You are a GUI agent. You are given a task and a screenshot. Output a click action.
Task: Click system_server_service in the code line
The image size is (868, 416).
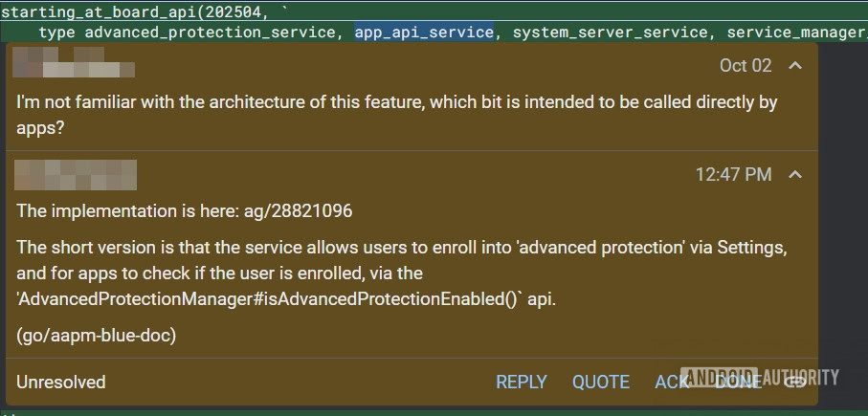[x=611, y=33]
